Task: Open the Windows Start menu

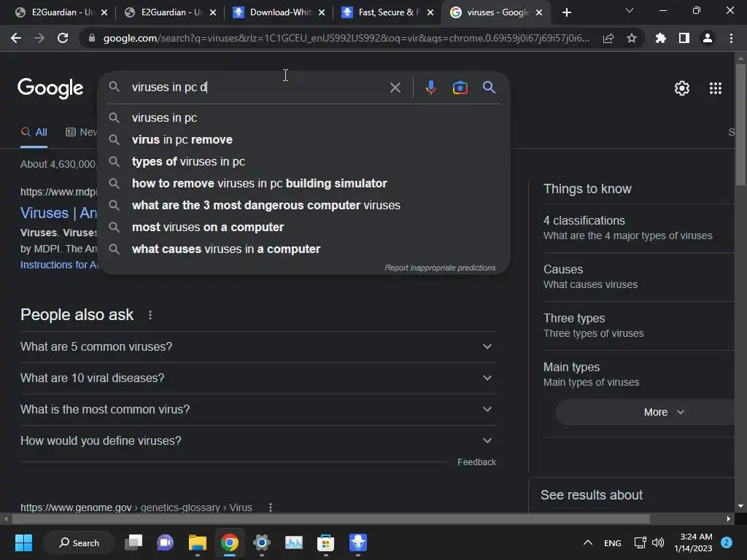Action: point(23,542)
